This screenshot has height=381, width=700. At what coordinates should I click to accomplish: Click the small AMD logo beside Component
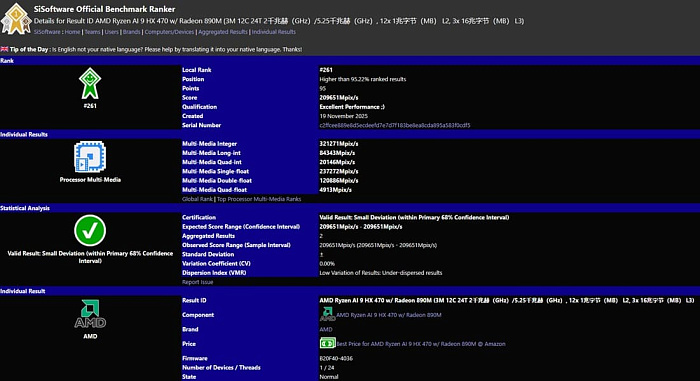click(327, 314)
